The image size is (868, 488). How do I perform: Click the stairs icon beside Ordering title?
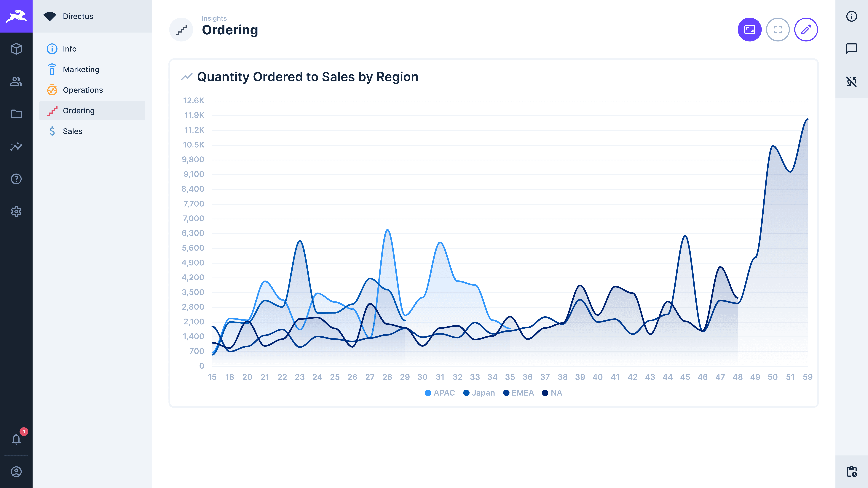[x=181, y=30]
